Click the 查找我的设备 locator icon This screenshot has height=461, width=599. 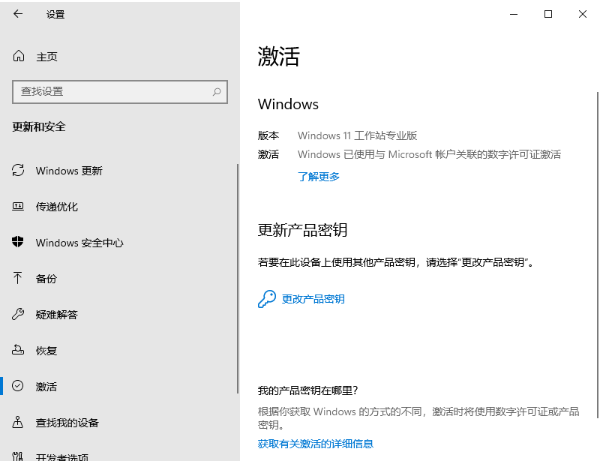click(18, 422)
